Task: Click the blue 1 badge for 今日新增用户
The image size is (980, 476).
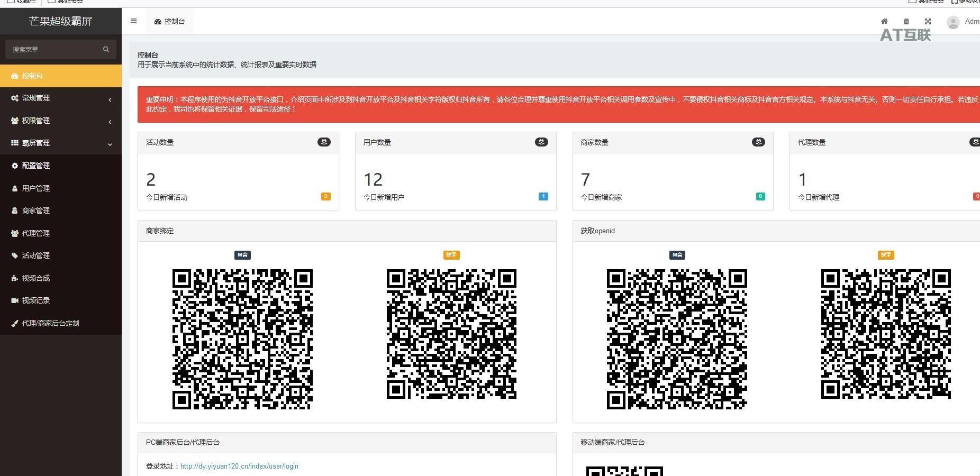Action: pos(543,196)
